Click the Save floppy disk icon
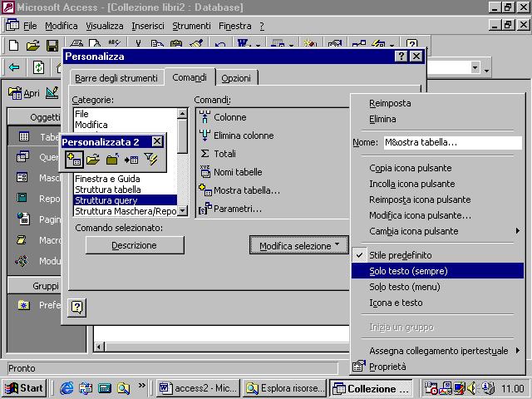The width and height of the screenshot is (532, 399). click(x=52, y=45)
